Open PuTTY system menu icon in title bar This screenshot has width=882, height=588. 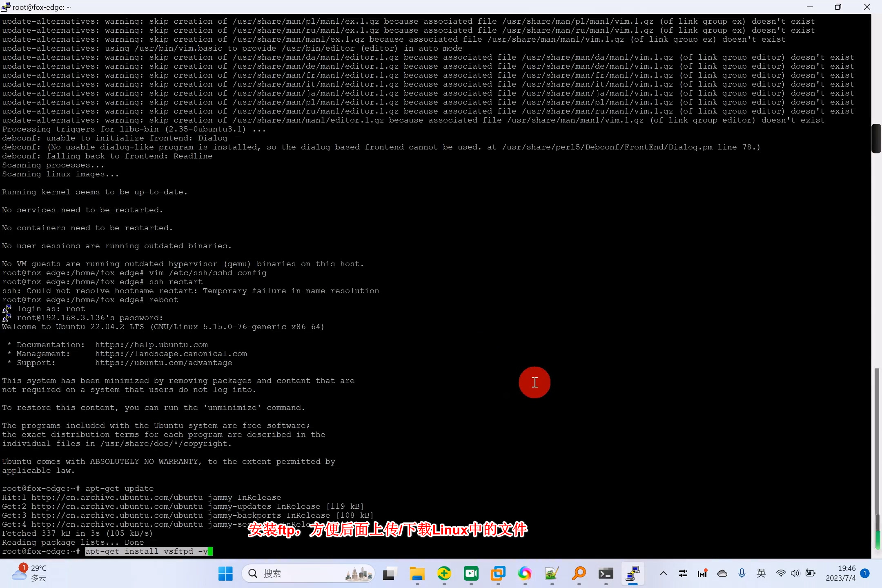tap(6, 7)
